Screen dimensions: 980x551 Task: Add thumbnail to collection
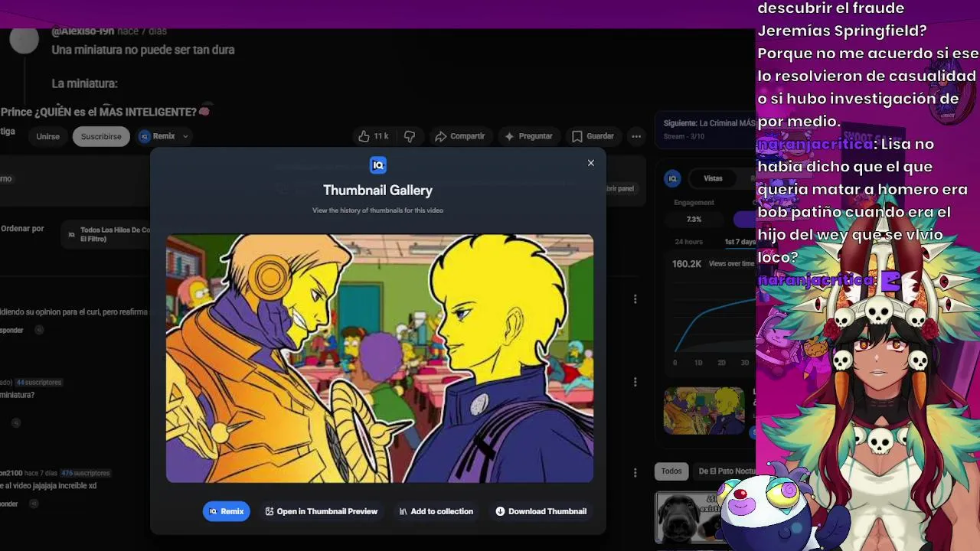tap(436, 511)
